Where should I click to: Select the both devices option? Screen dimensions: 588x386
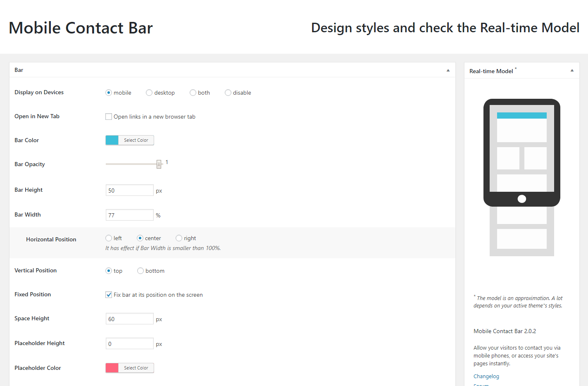pyautogui.click(x=193, y=93)
